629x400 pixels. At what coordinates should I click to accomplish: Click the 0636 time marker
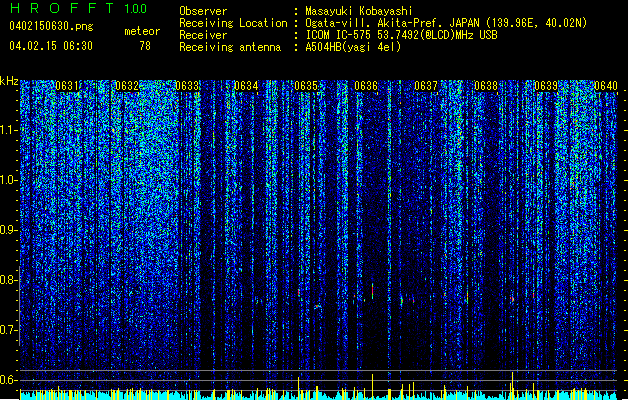point(366,86)
